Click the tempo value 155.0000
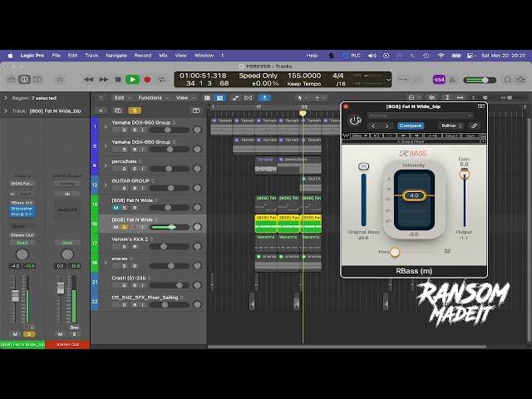532x399 pixels. click(x=304, y=76)
